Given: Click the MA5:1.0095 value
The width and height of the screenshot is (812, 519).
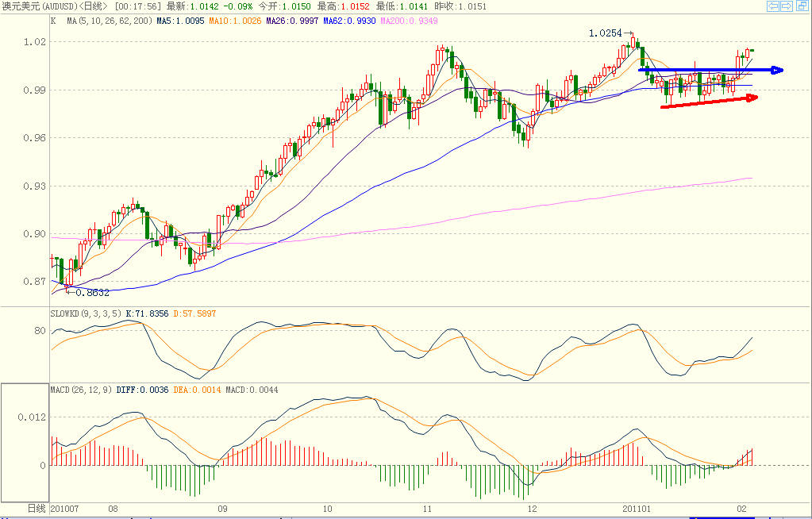Looking at the screenshot, I should click(x=181, y=21).
